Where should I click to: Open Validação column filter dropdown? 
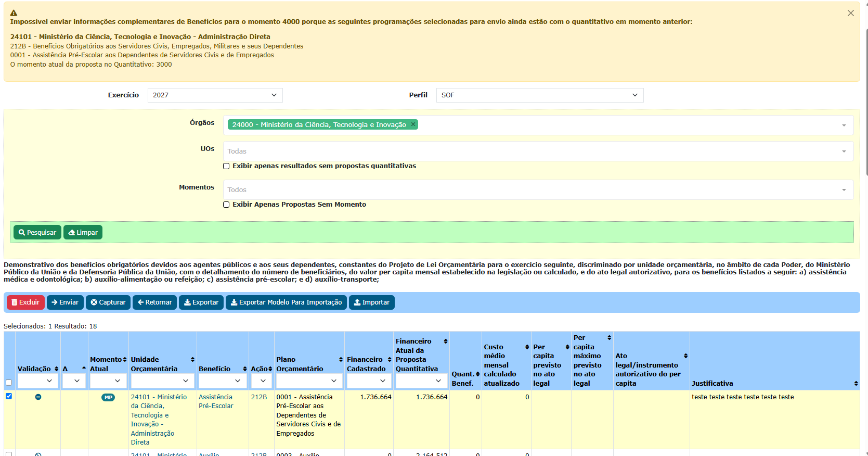click(x=37, y=381)
